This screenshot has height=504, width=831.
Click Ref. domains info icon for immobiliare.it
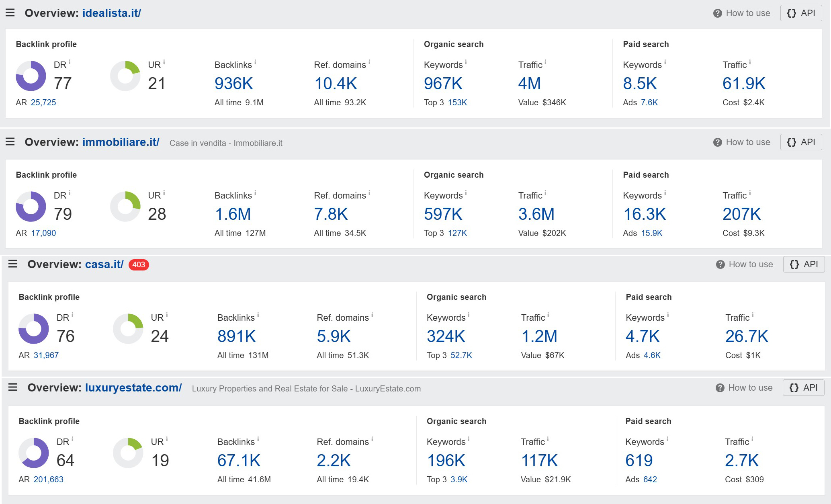point(369,193)
